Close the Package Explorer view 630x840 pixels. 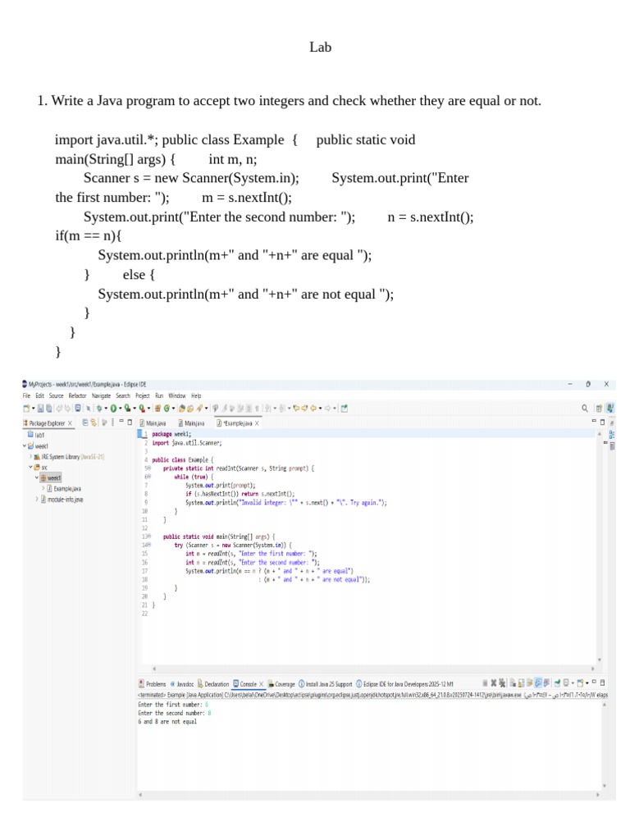[70, 423]
